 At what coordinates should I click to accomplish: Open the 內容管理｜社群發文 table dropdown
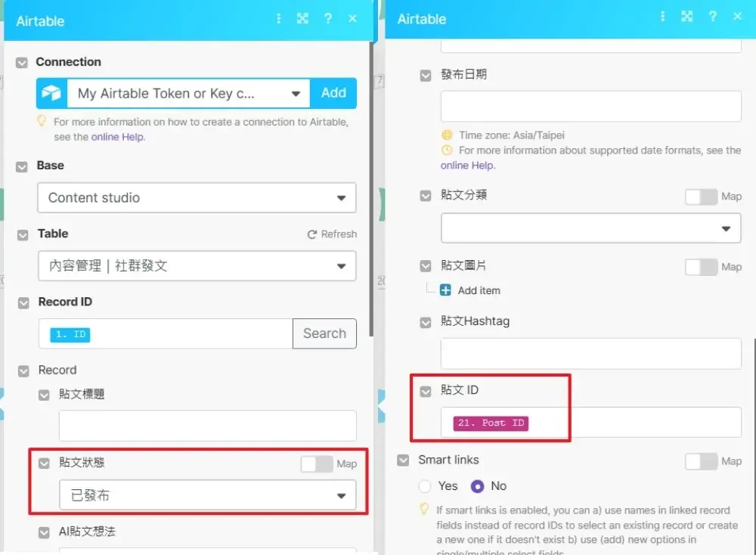pos(197,265)
